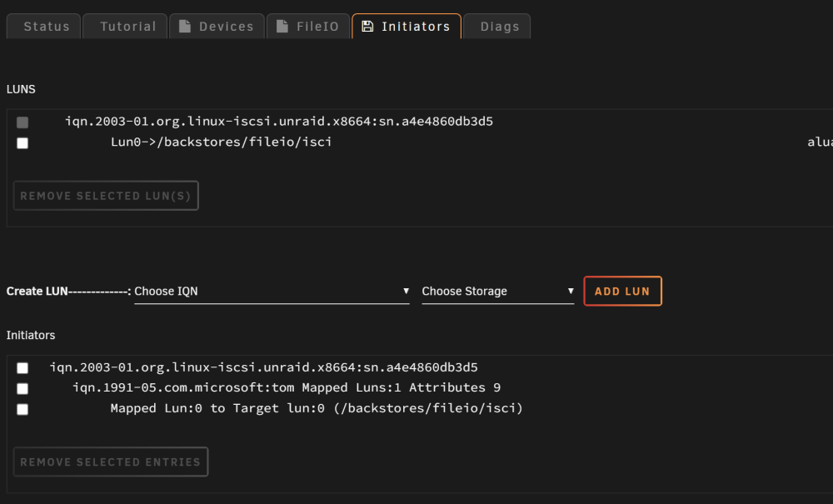833x504 pixels.
Task: Click the file icon on FileIO tab
Action: (x=282, y=26)
